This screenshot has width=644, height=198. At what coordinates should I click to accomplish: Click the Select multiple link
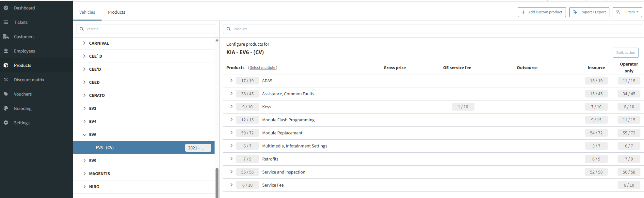[263, 68]
